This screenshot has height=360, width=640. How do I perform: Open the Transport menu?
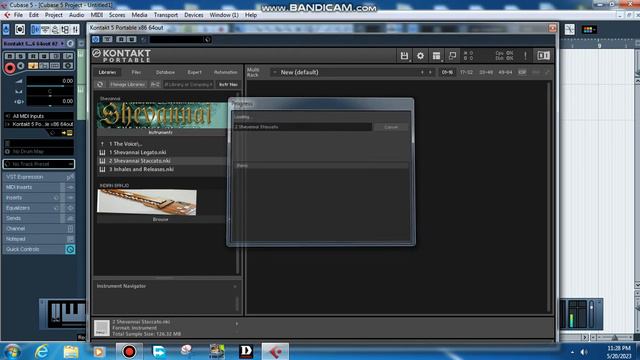click(x=166, y=15)
